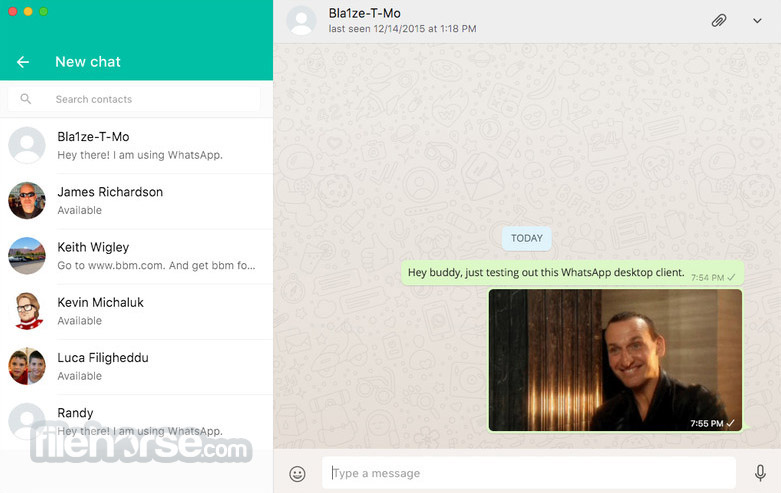Click Luca Filigheddu's profile picture

(27, 367)
